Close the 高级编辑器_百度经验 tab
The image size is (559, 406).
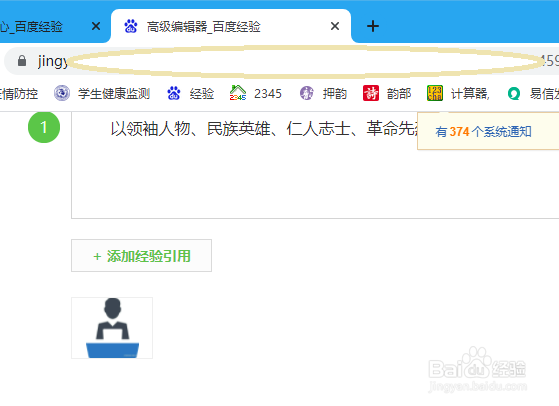point(335,26)
